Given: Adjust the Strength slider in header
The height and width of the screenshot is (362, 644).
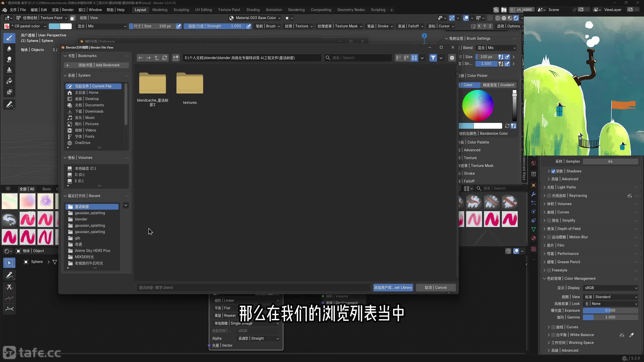Looking at the screenshot, I should point(214,26).
